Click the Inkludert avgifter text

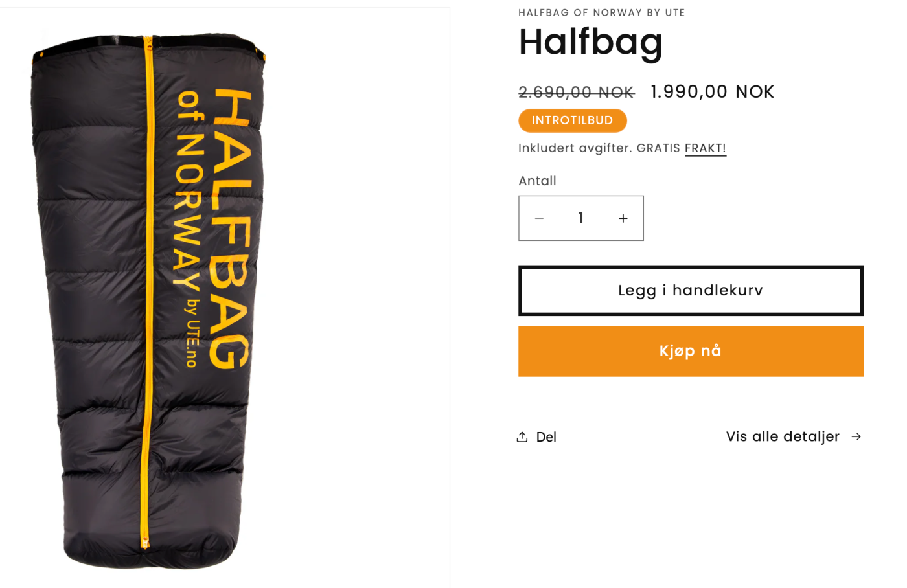pos(575,148)
